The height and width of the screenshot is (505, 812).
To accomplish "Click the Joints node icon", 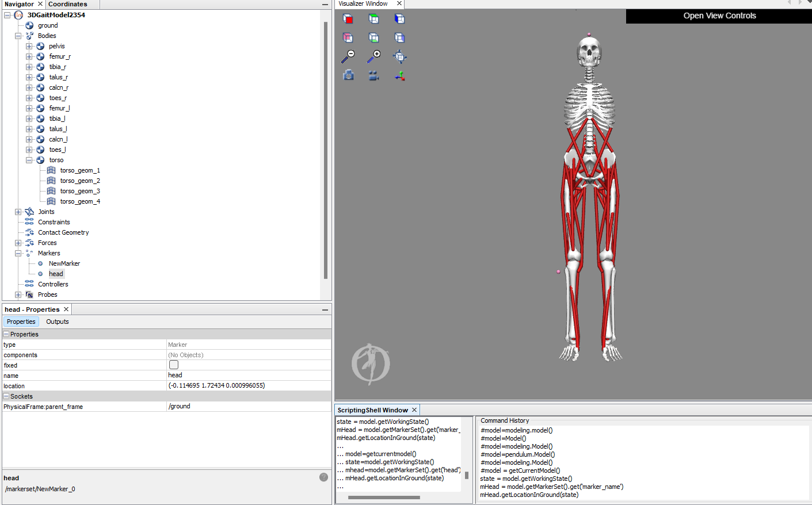I will (x=29, y=212).
